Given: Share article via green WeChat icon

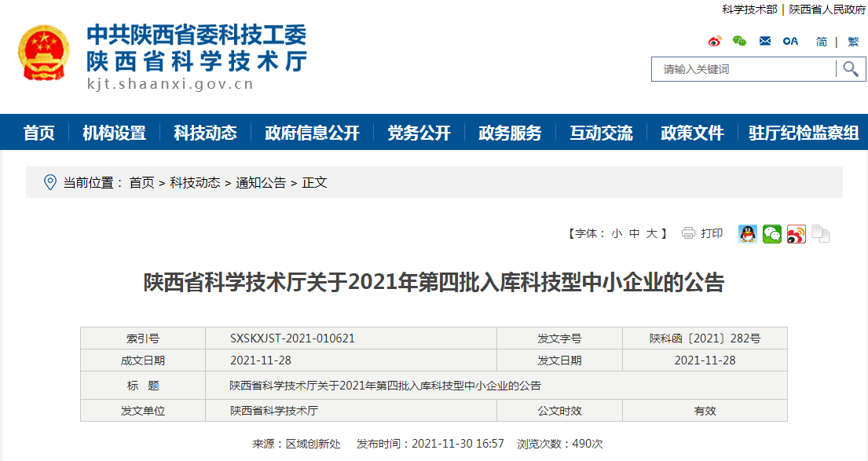Looking at the screenshot, I should tap(772, 234).
